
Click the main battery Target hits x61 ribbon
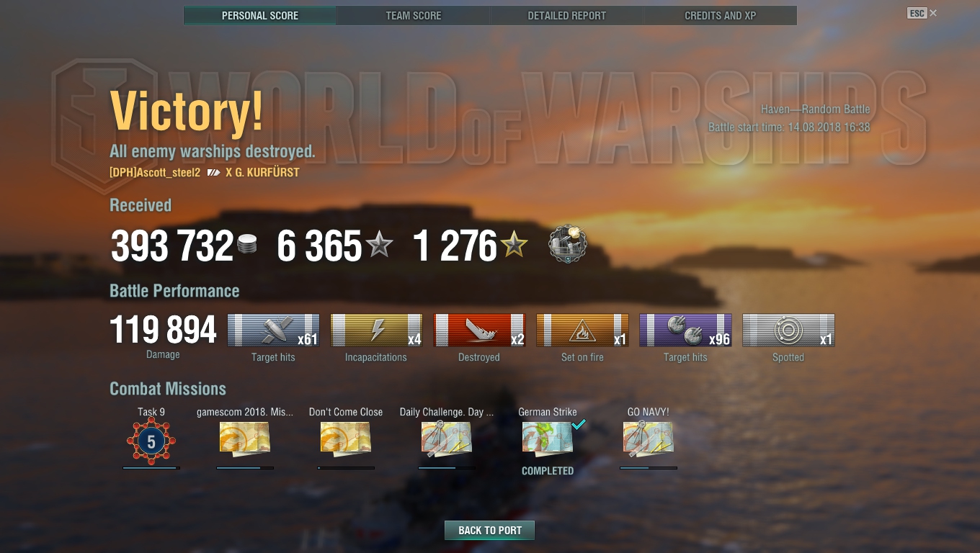[x=273, y=331]
